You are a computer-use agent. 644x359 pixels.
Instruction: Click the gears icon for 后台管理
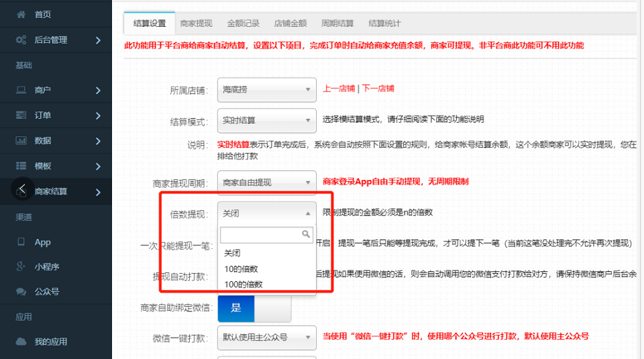point(21,40)
